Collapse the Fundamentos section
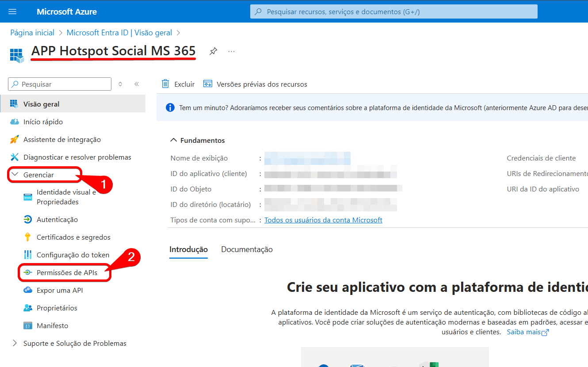Screen dimensions: 588x367 pyautogui.click(x=174, y=140)
